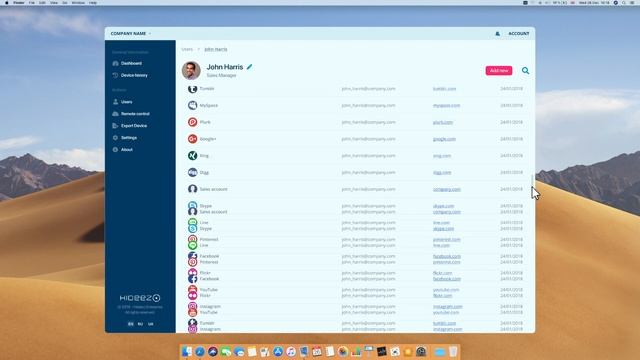Viewport: 640px width, 360px height.
Task: Click the date in the Google+ row
Action: click(x=511, y=139)
